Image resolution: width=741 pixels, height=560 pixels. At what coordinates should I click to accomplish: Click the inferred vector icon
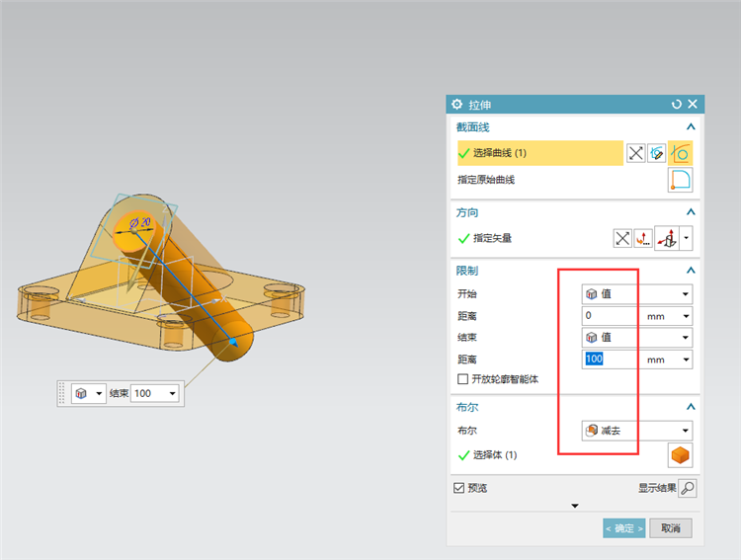(667, 238)
